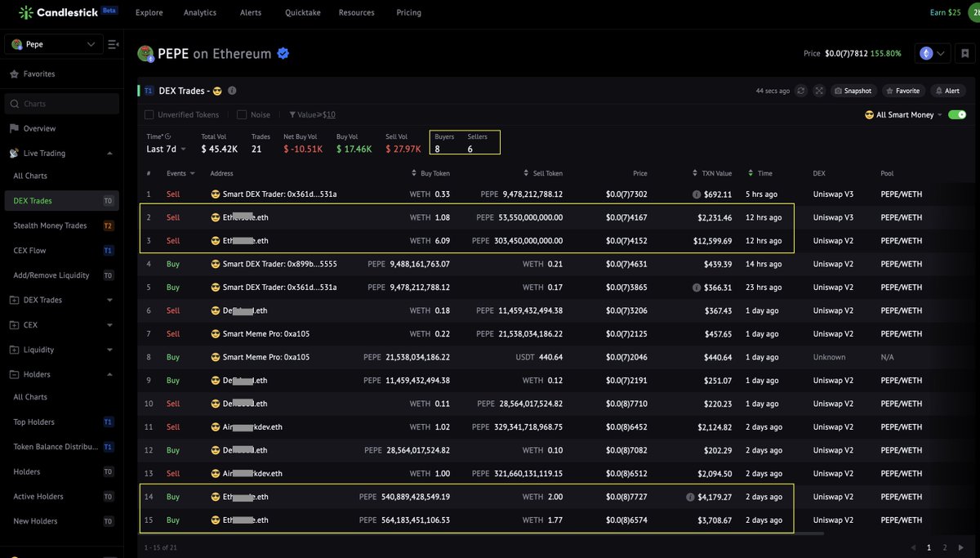Expand the DEX Trades panel to fullscreen
Viewport: 980px width, 558px height.
pyautogui.click(x=819, y=91)
